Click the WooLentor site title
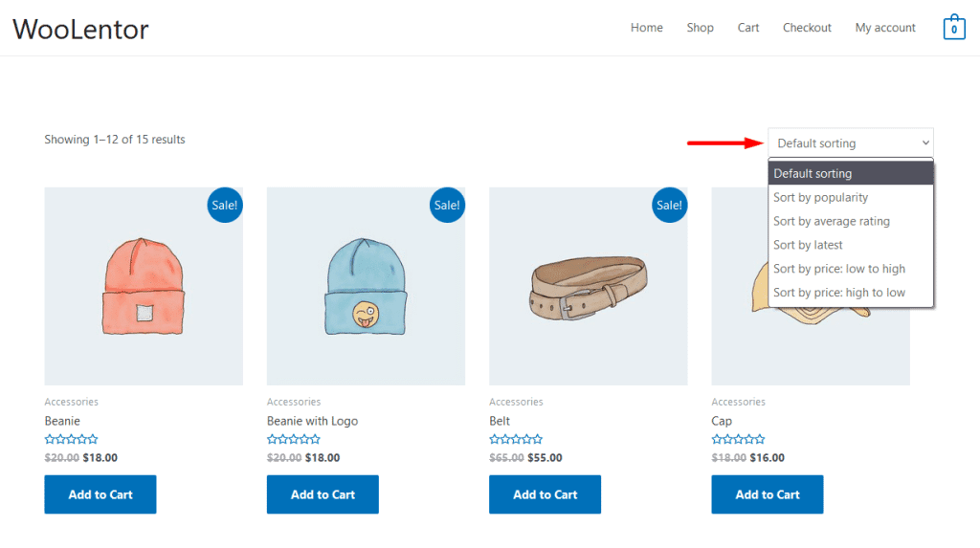The height and width of the screenshot is (548, 980). [80, 29]
